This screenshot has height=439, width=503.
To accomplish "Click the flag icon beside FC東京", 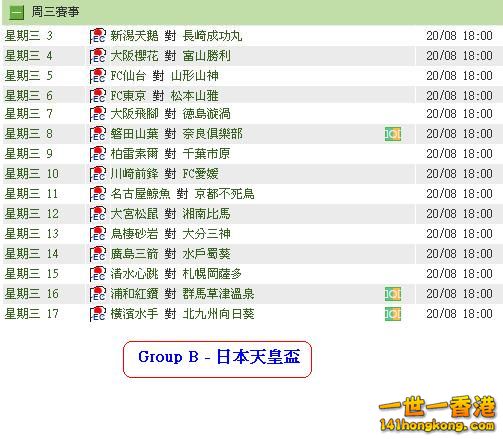I will tap(98, 96).
